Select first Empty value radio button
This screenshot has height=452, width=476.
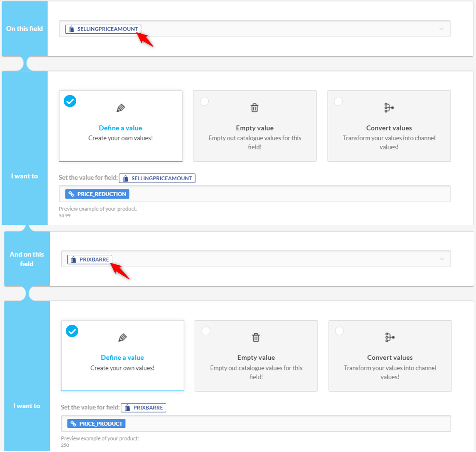click(204, 101)
